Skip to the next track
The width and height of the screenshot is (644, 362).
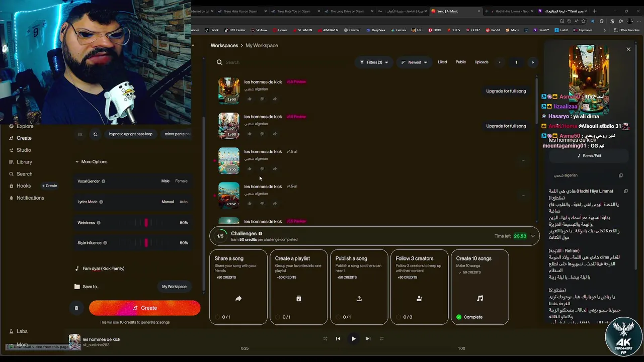coord(368,339)
